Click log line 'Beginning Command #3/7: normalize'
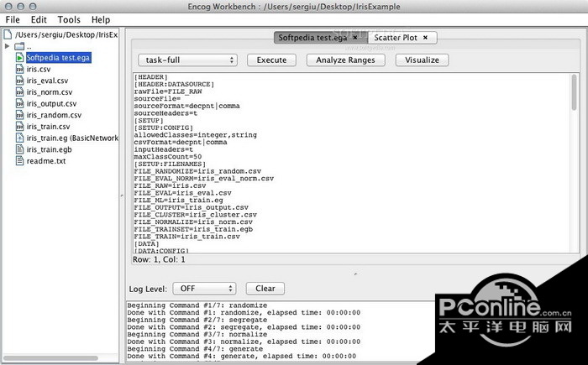 tap(197, 334)
